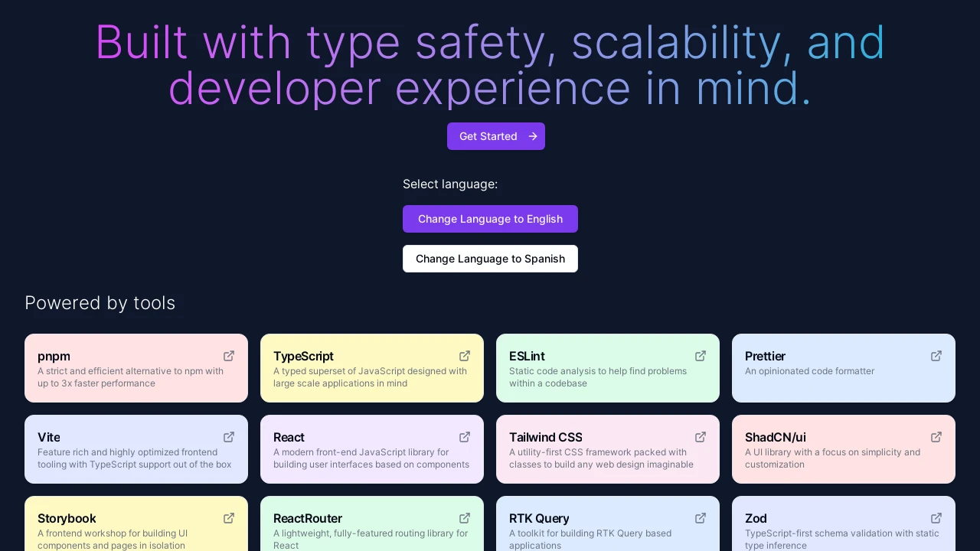Switch language with Change Language to Spanish
980x551 pixels.
click(490, 259)
